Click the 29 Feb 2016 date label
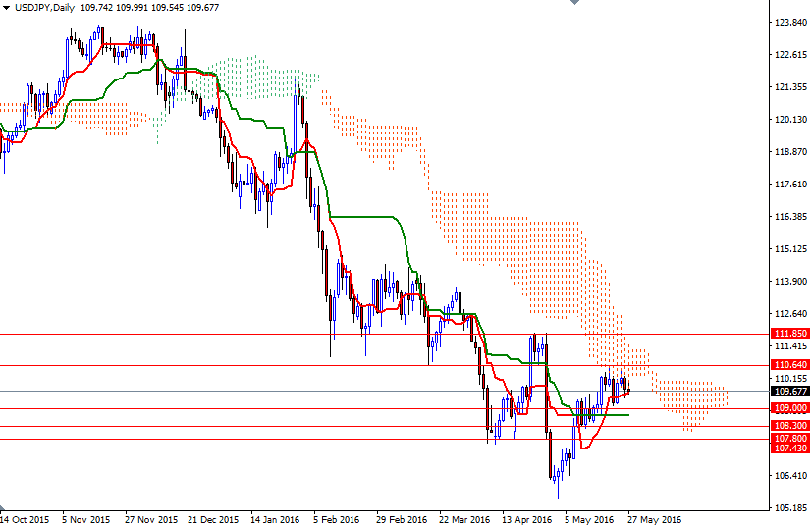The image size is (812, 528). 402,520
